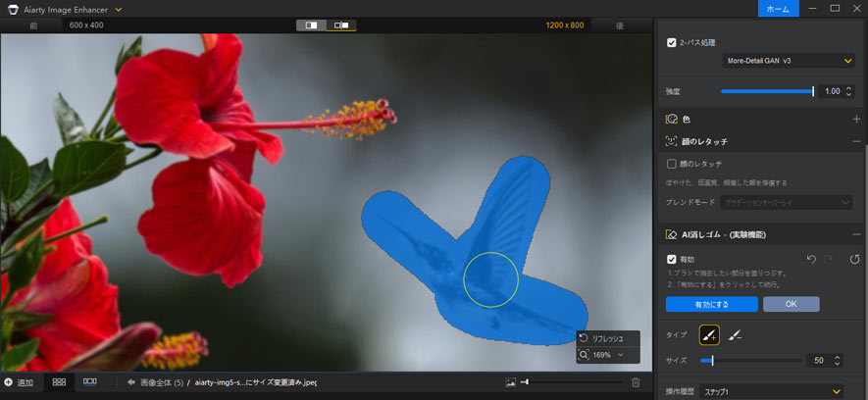868x400 pixels.
Task: Click the 顔のレタッチ face section icon
Action: pos(672,141)
